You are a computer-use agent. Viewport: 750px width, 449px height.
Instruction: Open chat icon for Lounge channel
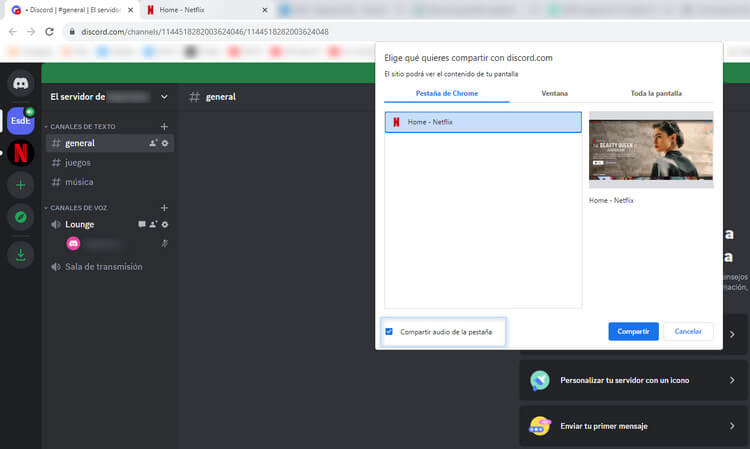[x=142, y=224]
